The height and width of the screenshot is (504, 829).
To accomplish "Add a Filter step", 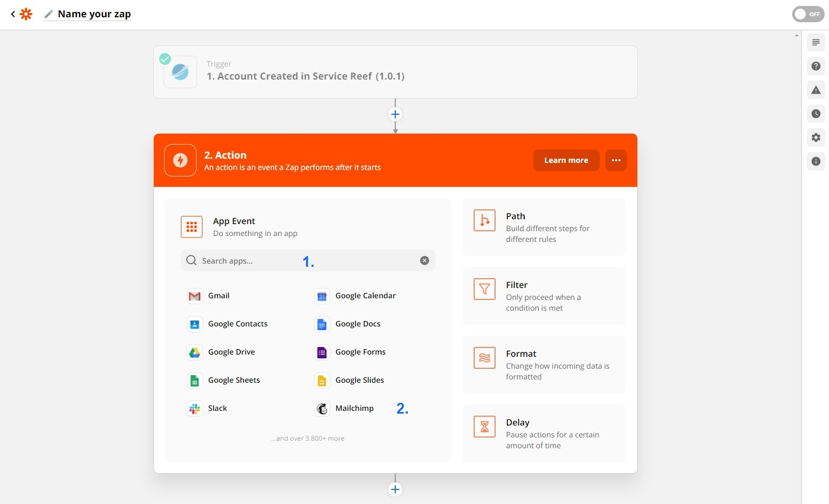I will pyautogui.click(x=544, y=296).
